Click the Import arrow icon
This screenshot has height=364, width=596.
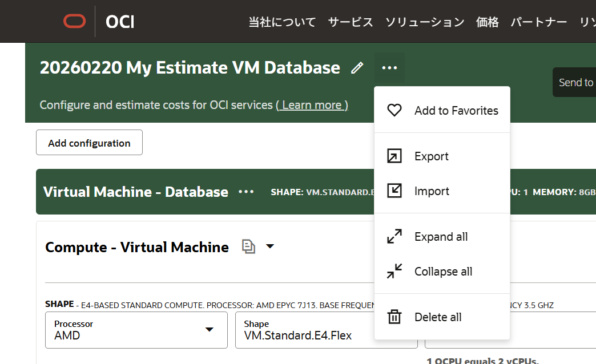[x=394, y=191]
